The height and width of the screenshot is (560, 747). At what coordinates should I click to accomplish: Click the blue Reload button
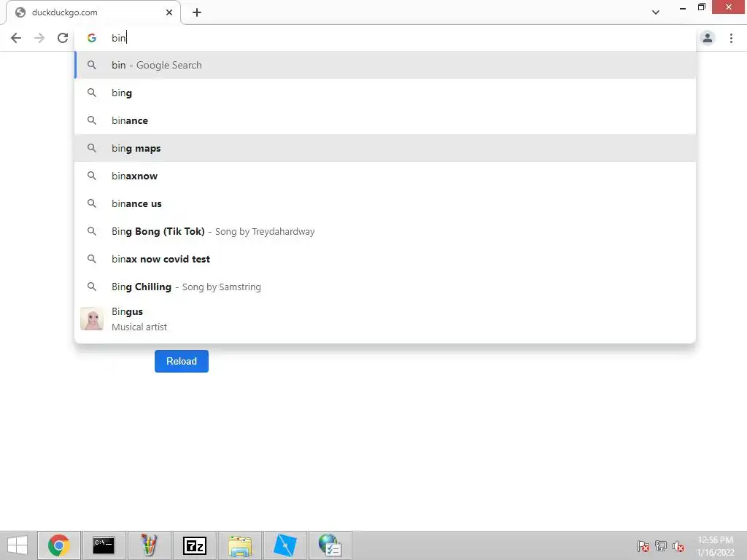[x=182, y=361]
